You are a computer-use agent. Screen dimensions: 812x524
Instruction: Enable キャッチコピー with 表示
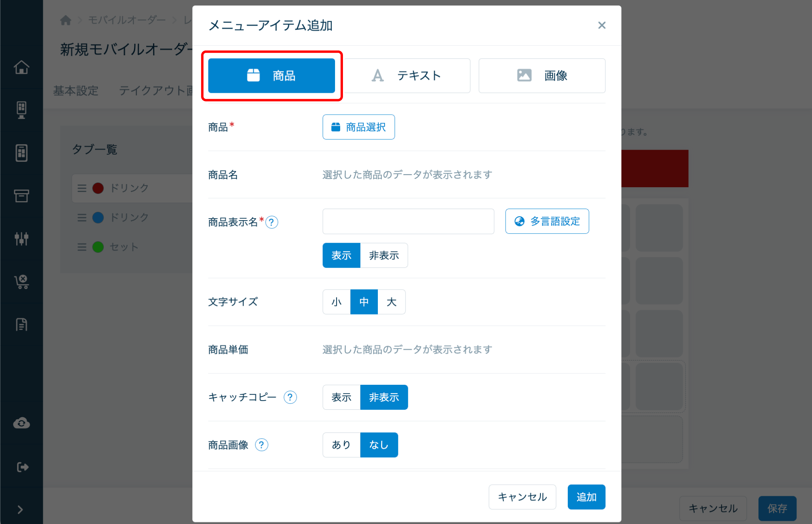pyautogui.click(x=341, y=397)
